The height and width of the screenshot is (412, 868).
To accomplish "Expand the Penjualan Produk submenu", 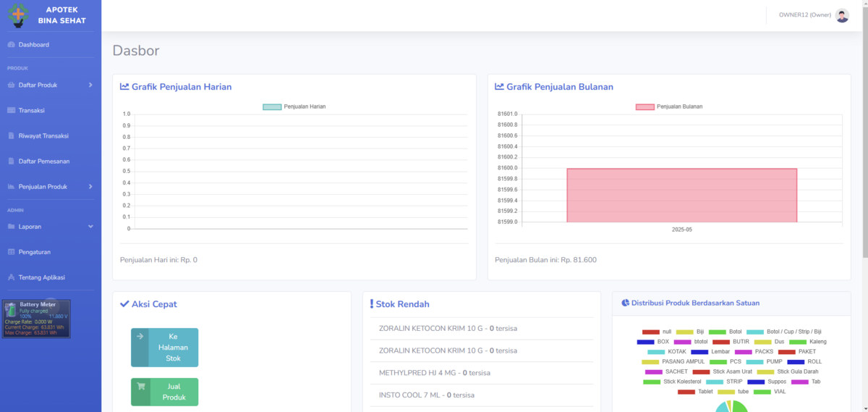I will click(x=90, y=187).
